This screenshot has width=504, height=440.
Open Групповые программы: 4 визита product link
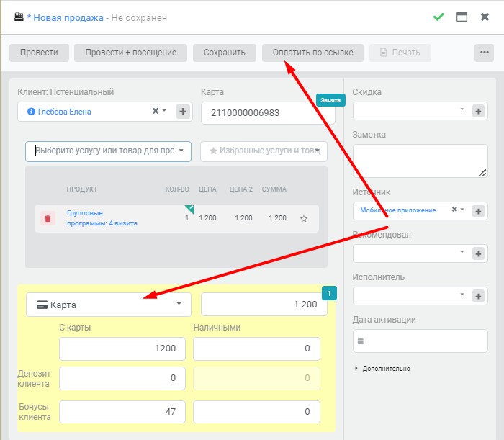pos(102,218)
